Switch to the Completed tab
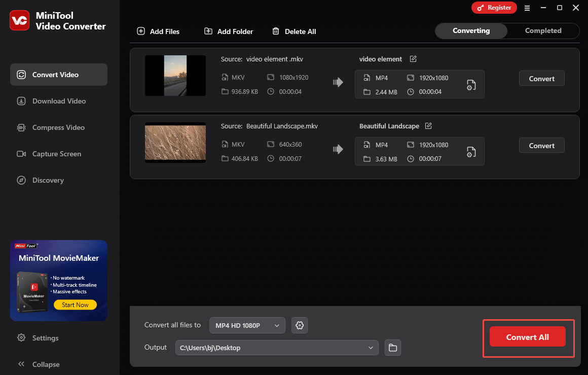 click(x=543, y=31)
